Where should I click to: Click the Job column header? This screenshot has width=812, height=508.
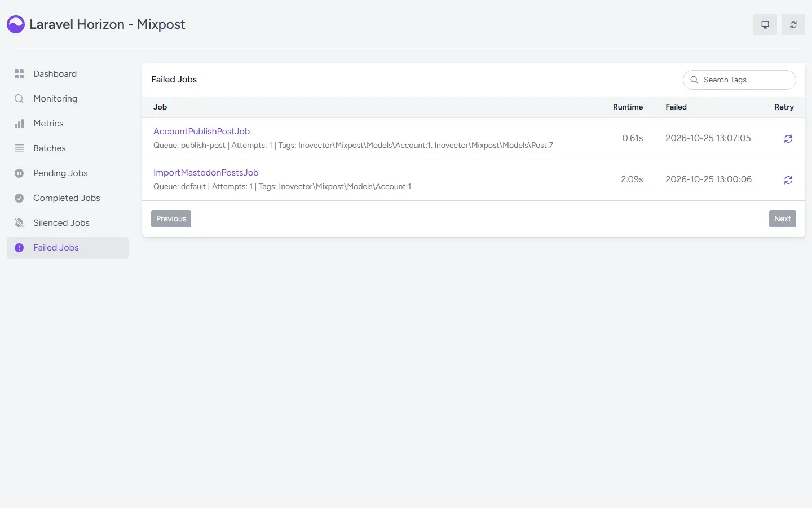pyautogui.click(x=160, y=107)
